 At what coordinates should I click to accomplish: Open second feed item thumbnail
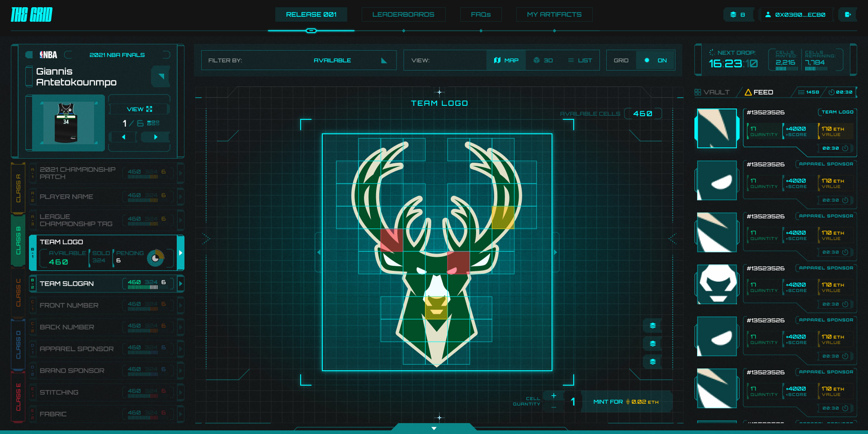[717, 180]
